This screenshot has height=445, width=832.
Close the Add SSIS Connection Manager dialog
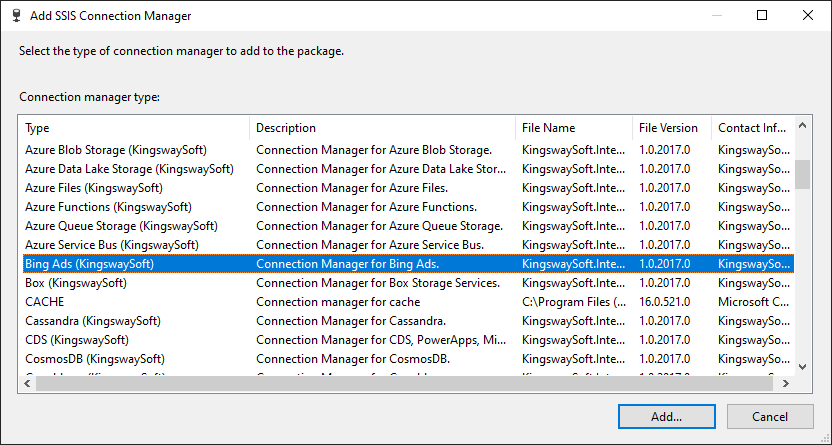tap(808, 15)
